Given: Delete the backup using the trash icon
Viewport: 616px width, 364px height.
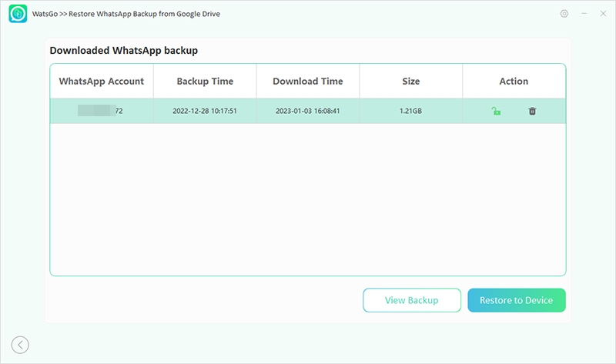Looking at the screenshot, I should [x=532, y=111].
